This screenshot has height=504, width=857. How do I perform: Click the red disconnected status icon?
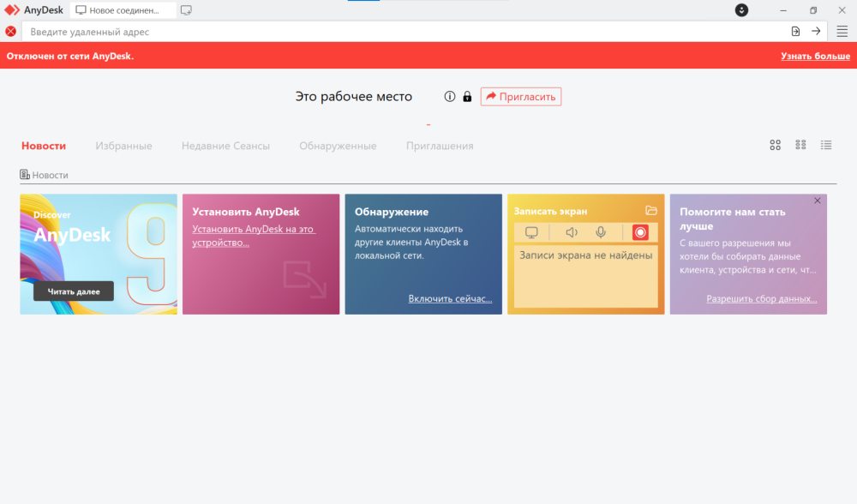click(x=10, y=32)
